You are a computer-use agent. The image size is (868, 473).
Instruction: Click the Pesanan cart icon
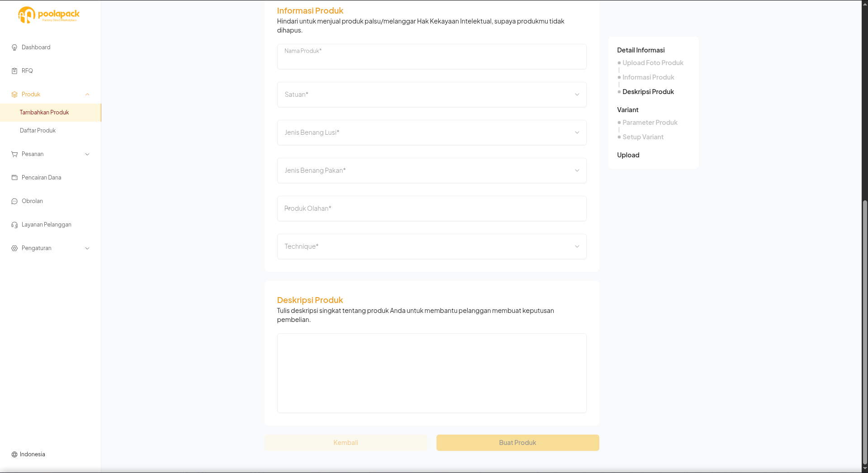tap(14, 154)
